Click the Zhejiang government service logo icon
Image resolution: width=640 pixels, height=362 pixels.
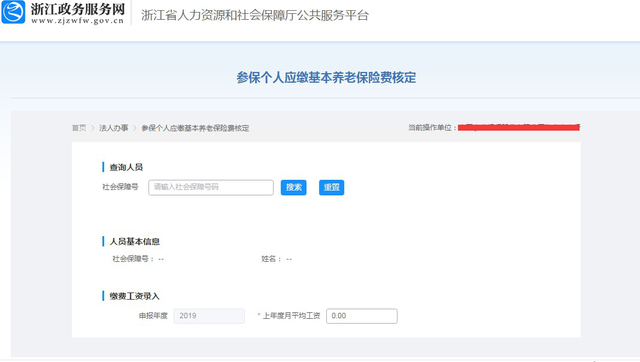click(x=13, y=12)
